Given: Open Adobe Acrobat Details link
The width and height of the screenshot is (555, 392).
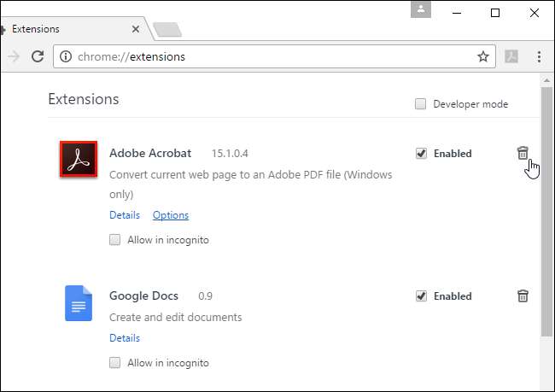Looking at the screenshot, I should 125,215.
